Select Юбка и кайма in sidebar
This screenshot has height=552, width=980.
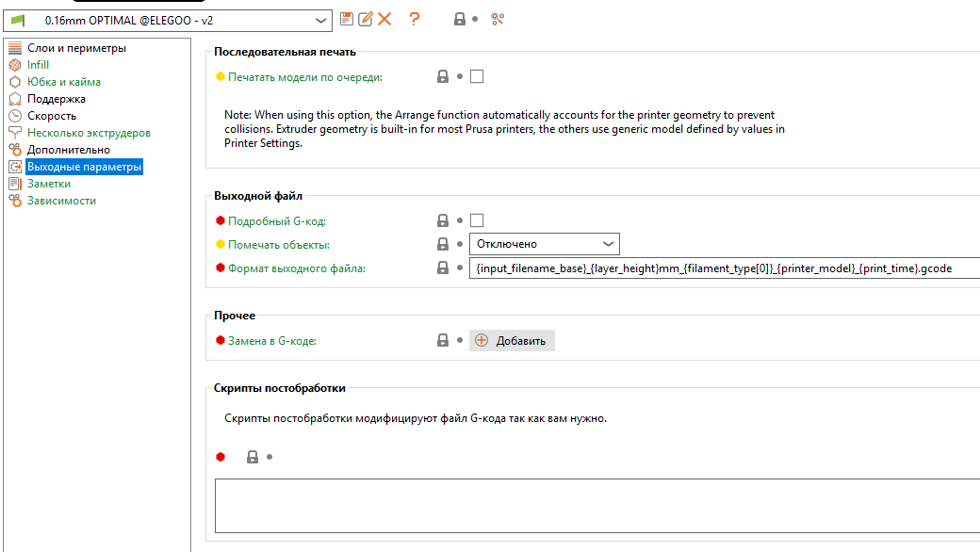coord(64,82)
